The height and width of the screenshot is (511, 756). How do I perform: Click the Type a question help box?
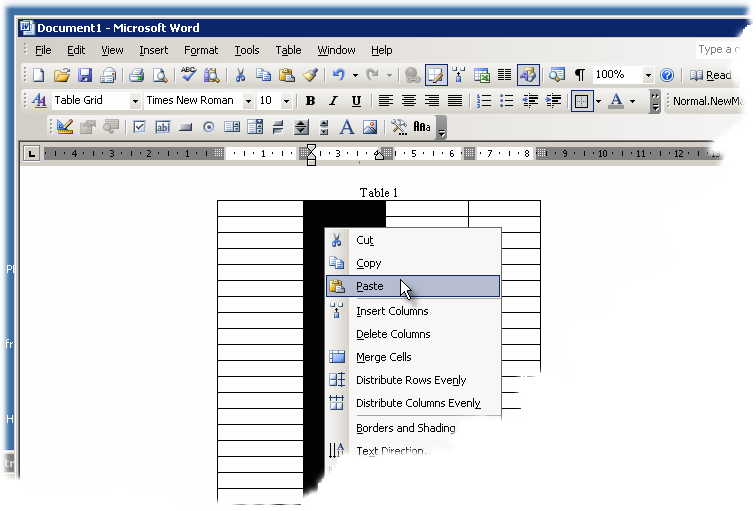coord(717,50)
